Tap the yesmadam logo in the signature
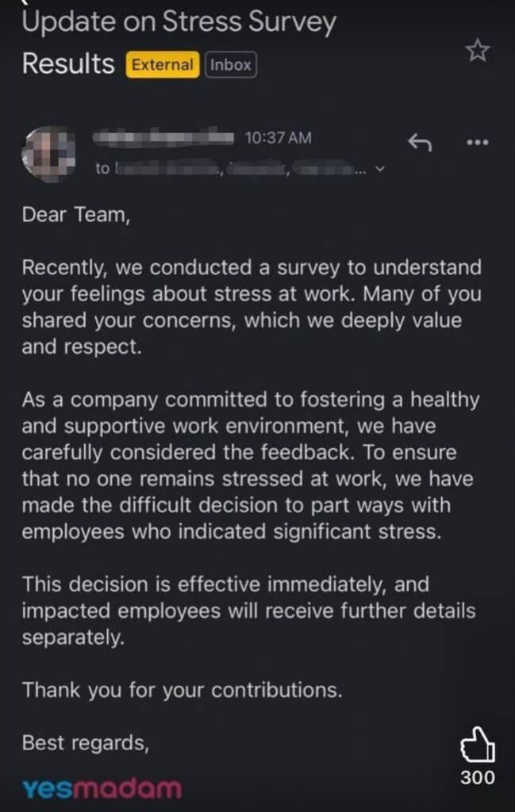This screenshot has height=812, width=515. tap(102, 789)
